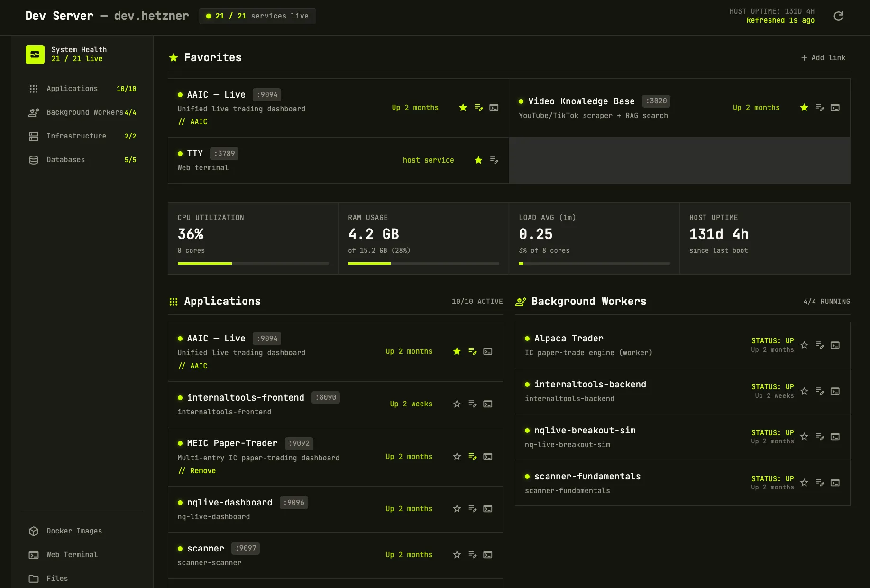
Task: Edit notes for TTY favorite
Action: pos(494,160)
